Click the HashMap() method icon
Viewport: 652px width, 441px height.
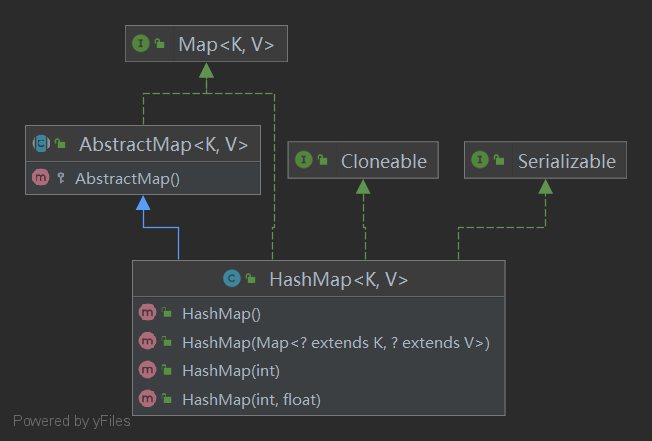point(146,314)
